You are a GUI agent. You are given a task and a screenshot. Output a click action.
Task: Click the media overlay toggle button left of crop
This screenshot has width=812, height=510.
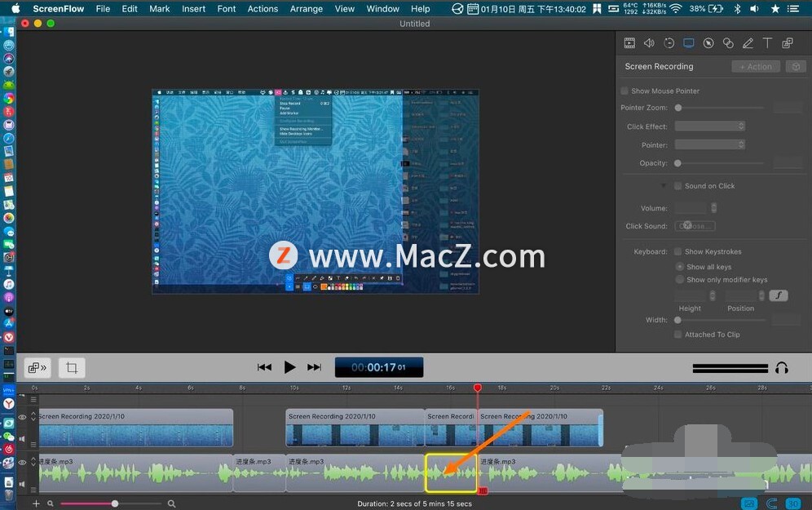point(38,367)
